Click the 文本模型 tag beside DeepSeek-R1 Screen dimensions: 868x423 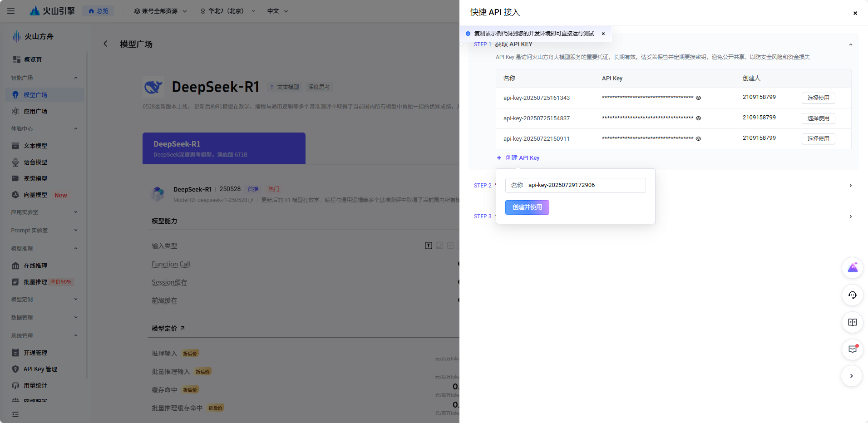pyautogui.click(x=285, y=87)
